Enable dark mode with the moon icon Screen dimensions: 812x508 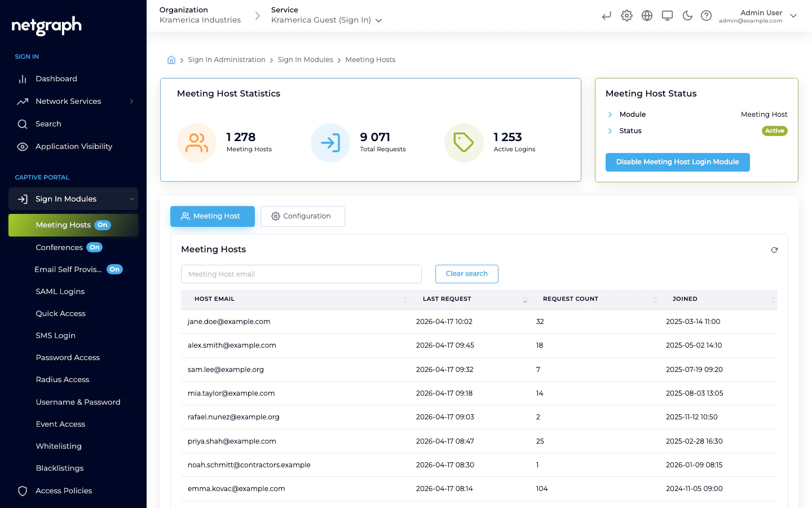pyautogui.click(x=687, y=16)
